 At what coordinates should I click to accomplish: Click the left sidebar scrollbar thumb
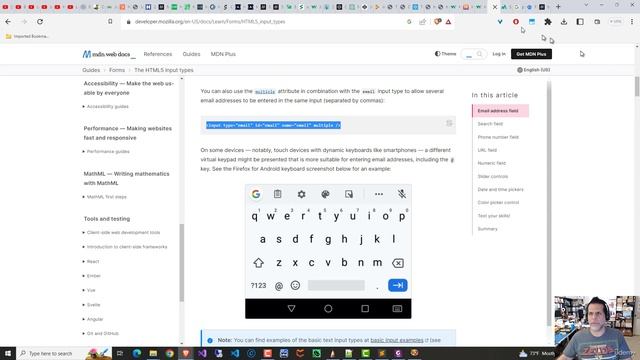182,263
